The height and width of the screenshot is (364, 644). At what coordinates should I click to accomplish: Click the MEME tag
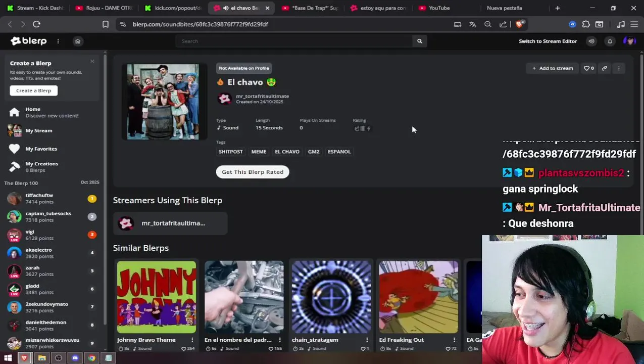(259, 152)
